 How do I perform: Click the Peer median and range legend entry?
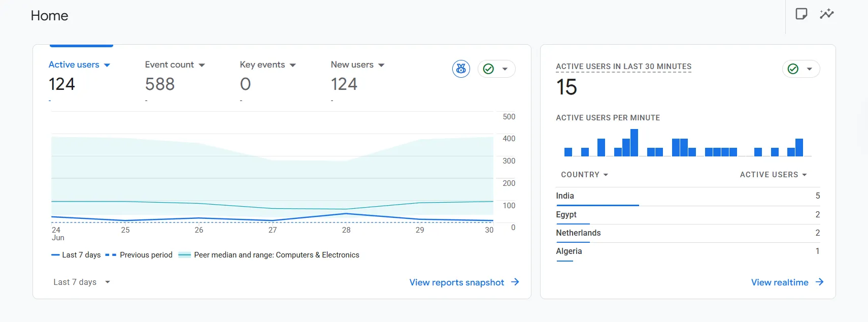pos(269,255)
